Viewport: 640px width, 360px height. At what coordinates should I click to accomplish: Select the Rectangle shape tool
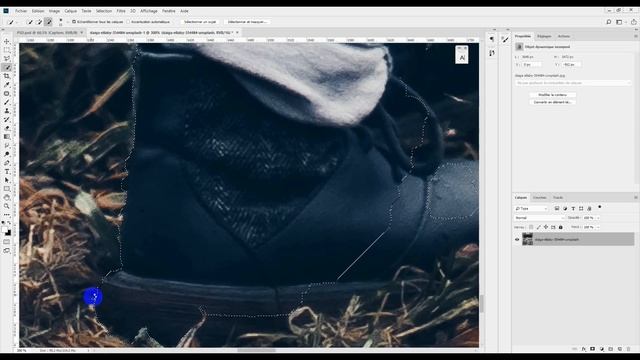[7, 189]
